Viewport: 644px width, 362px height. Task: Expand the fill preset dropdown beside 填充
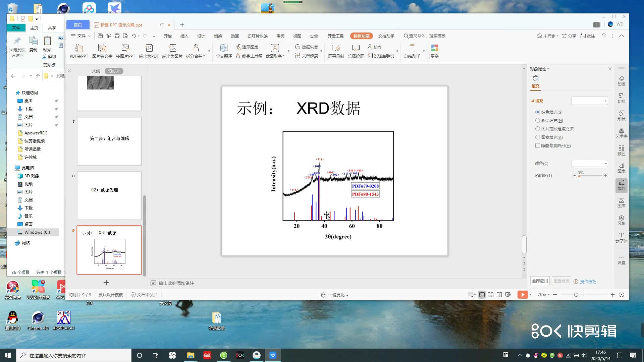point(590,101)
